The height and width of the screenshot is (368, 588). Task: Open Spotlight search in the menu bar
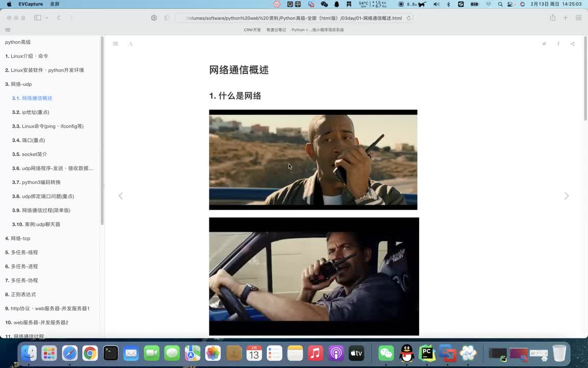coord(500,4)
